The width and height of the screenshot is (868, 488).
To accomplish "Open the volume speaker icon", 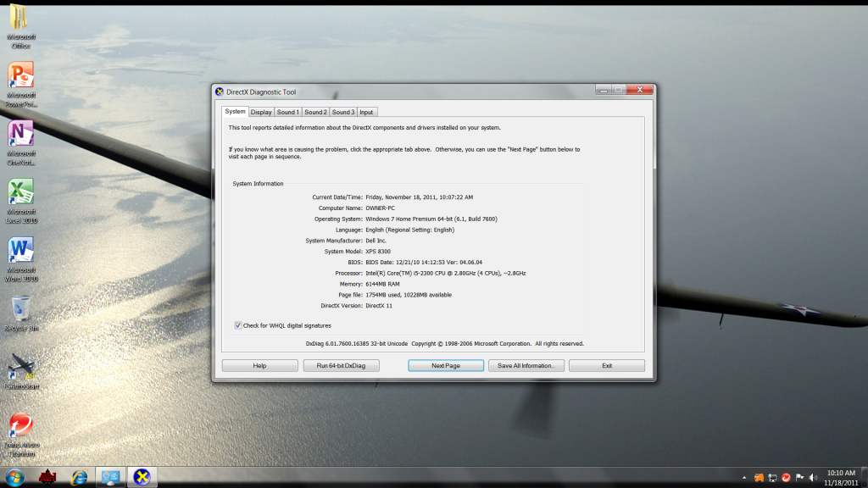I will pyautogui.click(x=813, y=478).
